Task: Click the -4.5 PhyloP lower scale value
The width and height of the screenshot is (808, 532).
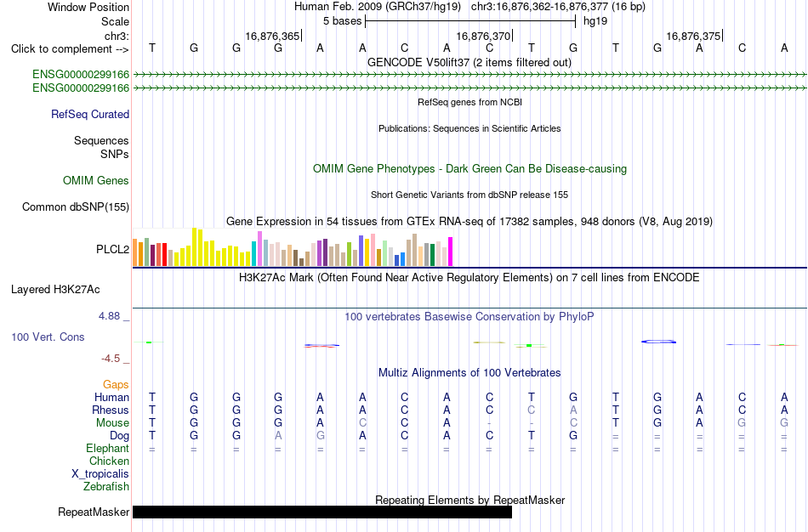Action: pos(111,359)
